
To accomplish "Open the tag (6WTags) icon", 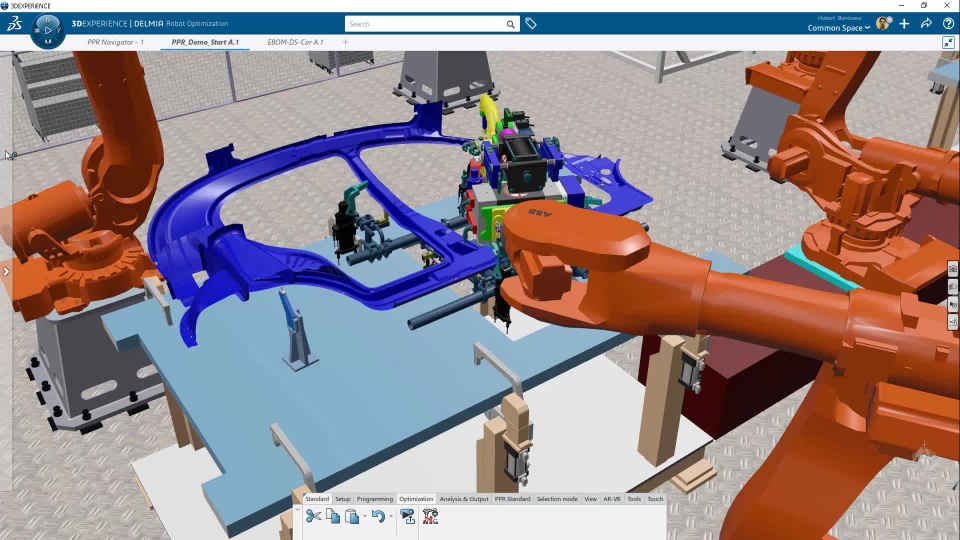I will point(531,24).
